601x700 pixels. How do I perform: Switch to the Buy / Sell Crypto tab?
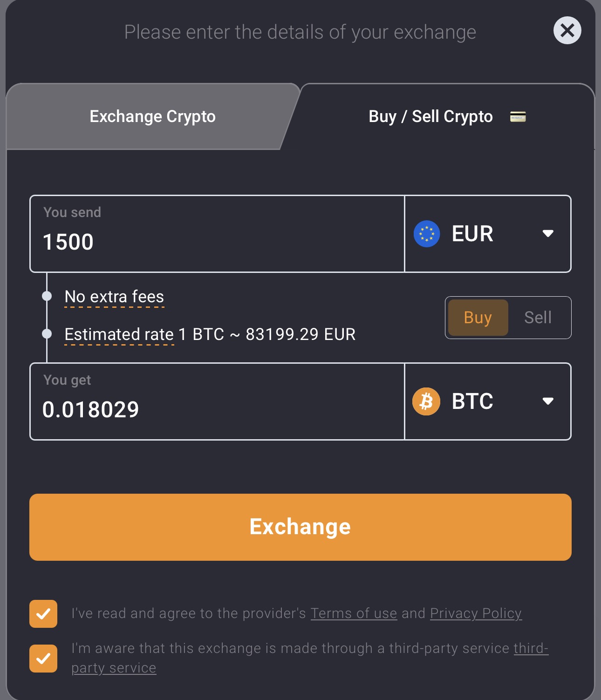[430, 116]
